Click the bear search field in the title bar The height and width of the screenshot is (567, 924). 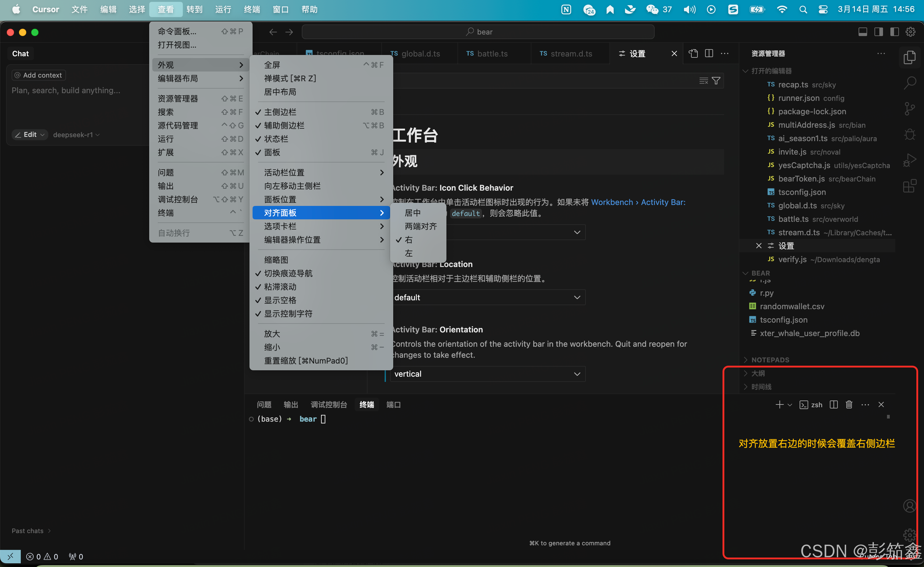[478, 32]
